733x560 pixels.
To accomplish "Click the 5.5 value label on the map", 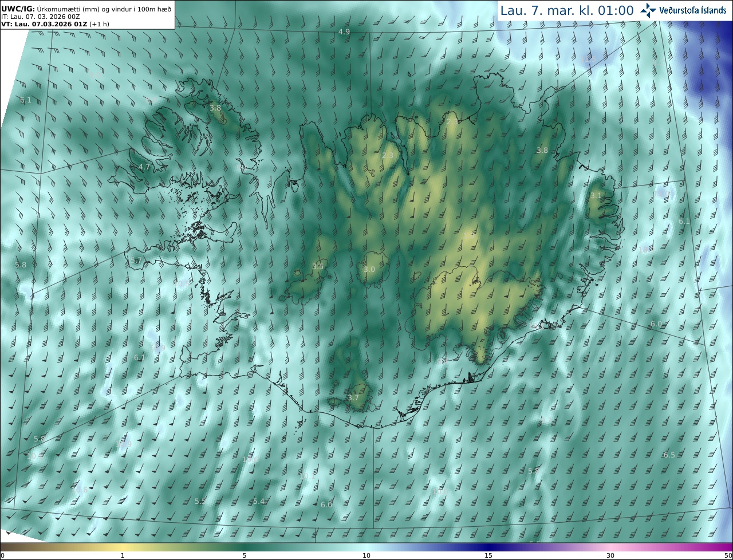I will (x=200, y=502).
